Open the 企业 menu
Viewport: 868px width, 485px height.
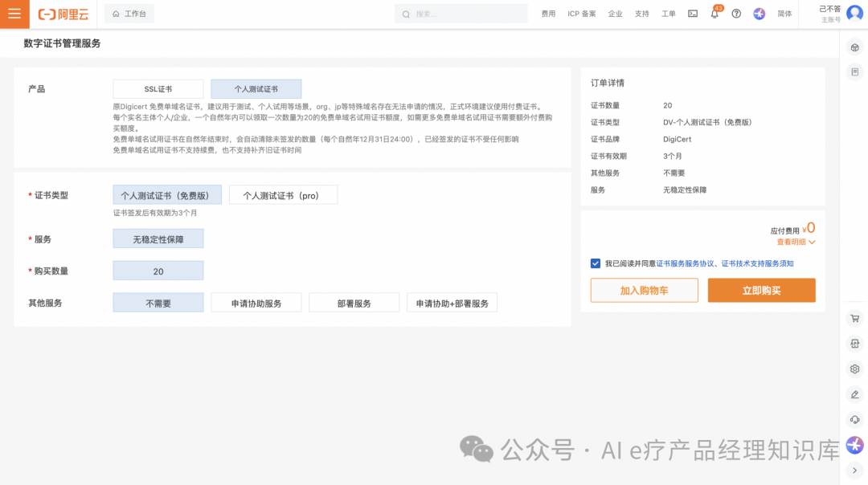tap(615, 14)
